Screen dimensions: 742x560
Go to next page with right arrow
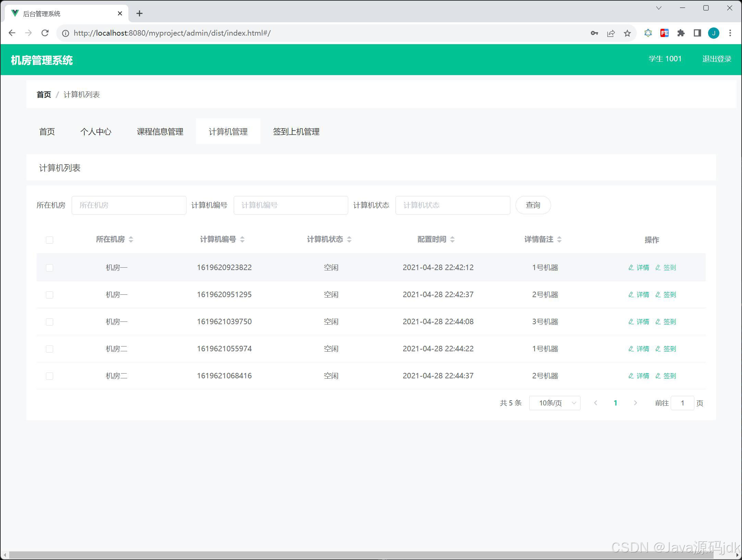click(x=635, y=403)
